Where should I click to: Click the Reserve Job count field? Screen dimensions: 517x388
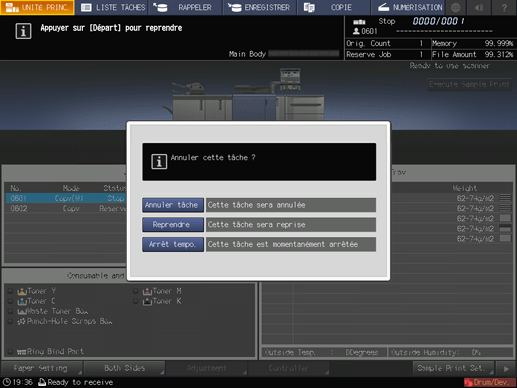(387, 55)
